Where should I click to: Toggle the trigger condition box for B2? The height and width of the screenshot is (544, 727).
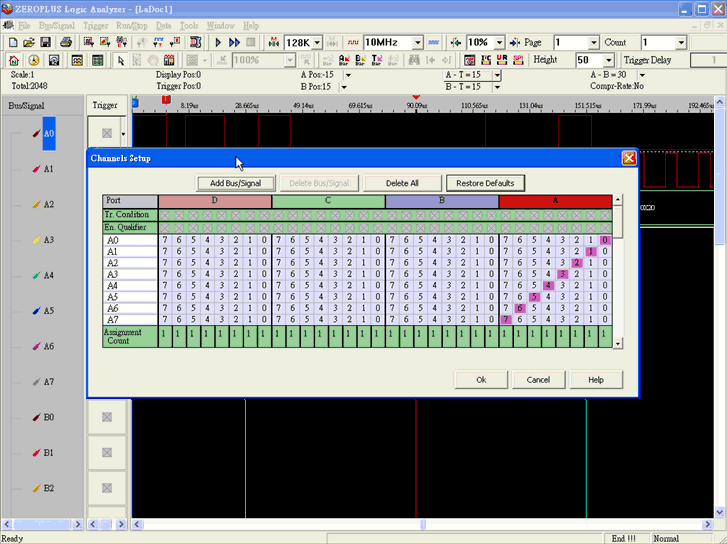click(106, 488)
